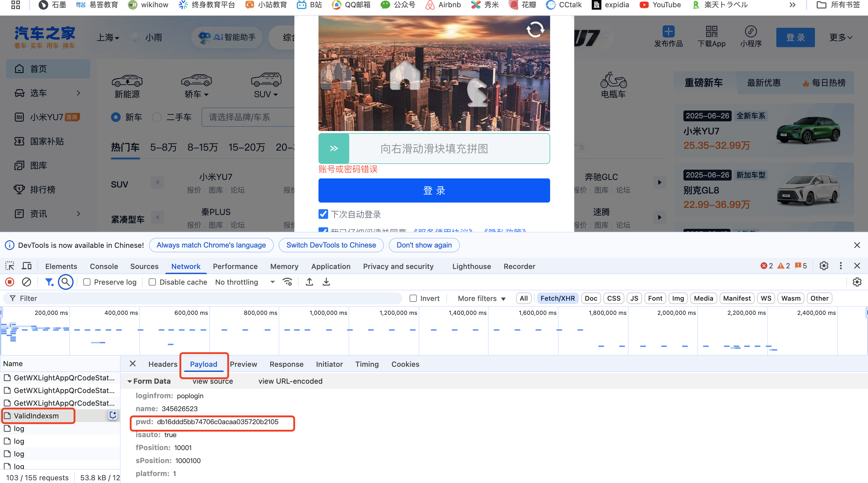Click the red errors count icon
Image resolution: width=868 pixels, height=483 pixels.
764,266
